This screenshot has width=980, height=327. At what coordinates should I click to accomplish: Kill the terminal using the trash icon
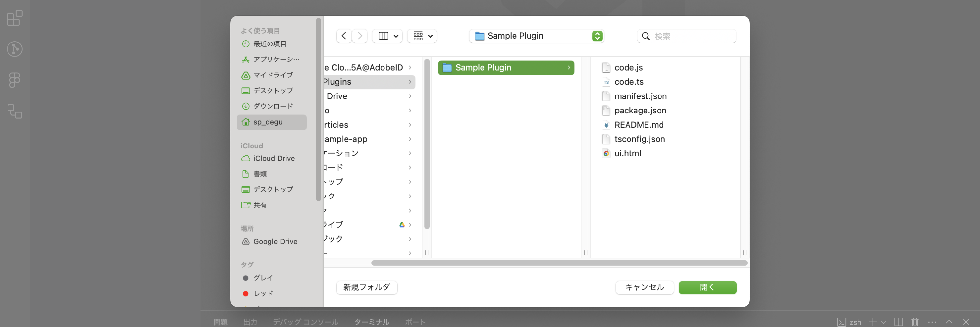tap(915, 322)
